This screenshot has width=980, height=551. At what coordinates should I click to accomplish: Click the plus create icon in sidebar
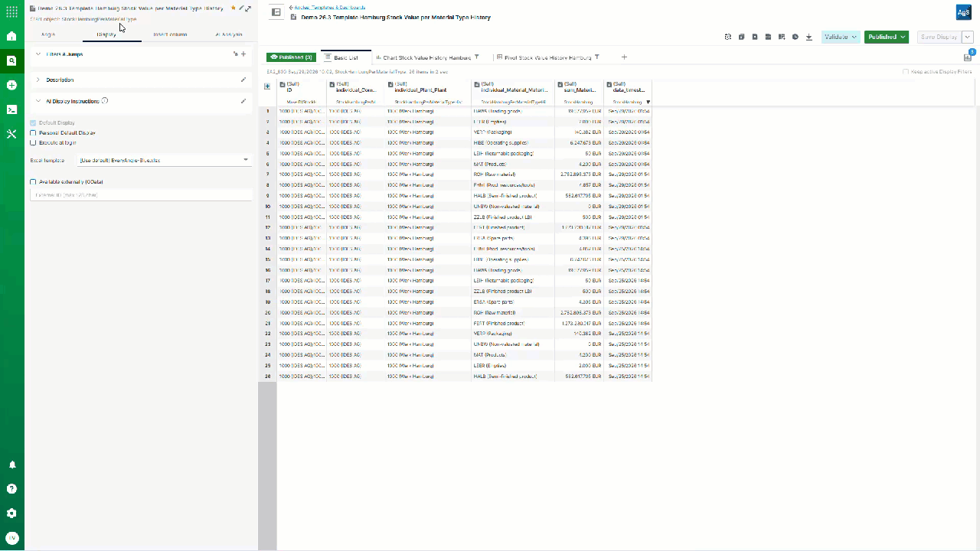pyautogui.click(x=11, y=85)
